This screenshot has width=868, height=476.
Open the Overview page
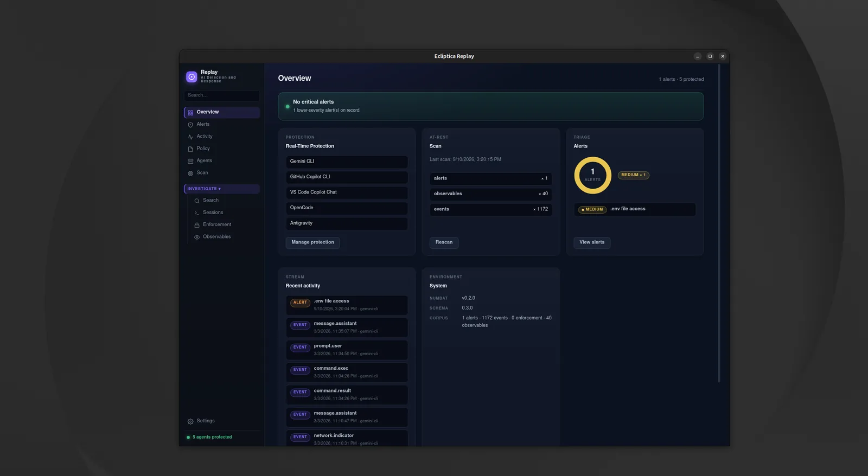pos(221,112)
